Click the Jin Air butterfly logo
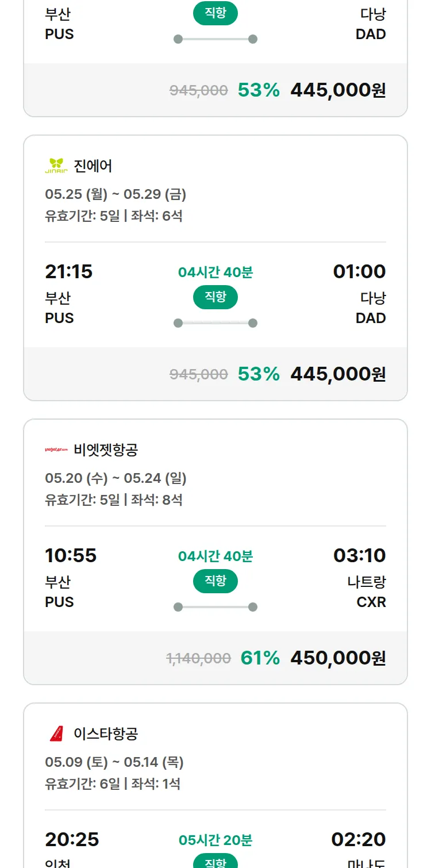The height and width of the screenshot is (868, 431). (x=56, y=166)
